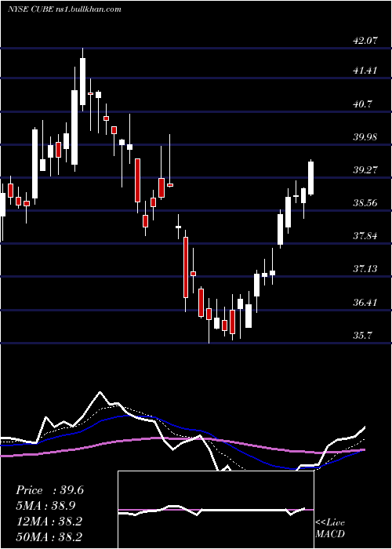Click the MACD inset chart box
392x549 pixels.
(x=216, y=510)
